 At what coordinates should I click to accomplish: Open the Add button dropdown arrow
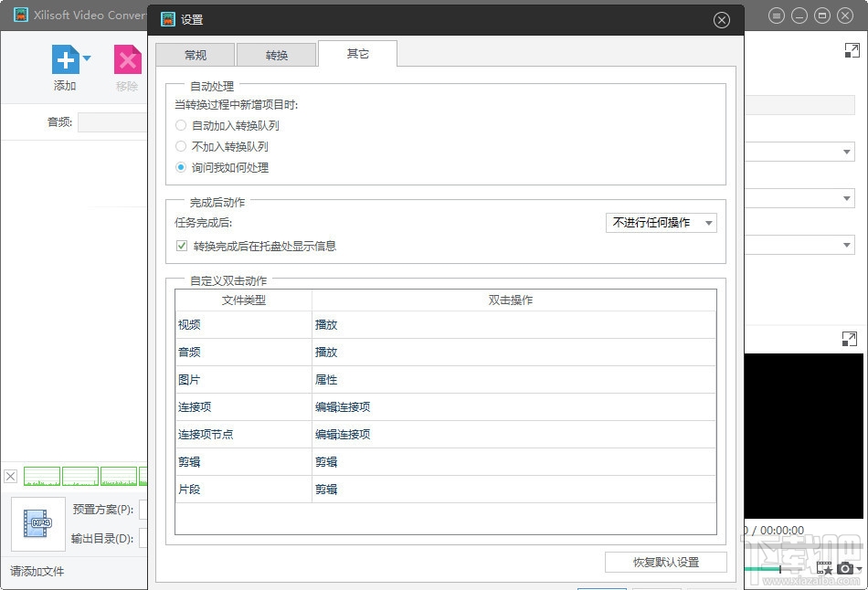coord(87,58)
